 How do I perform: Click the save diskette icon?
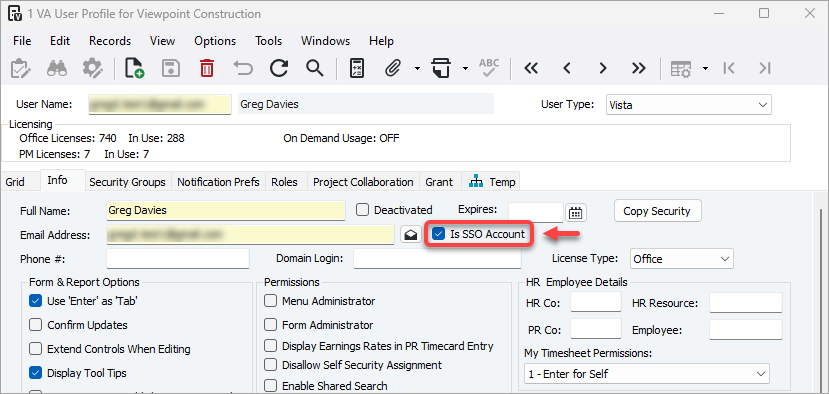[170, 68]
